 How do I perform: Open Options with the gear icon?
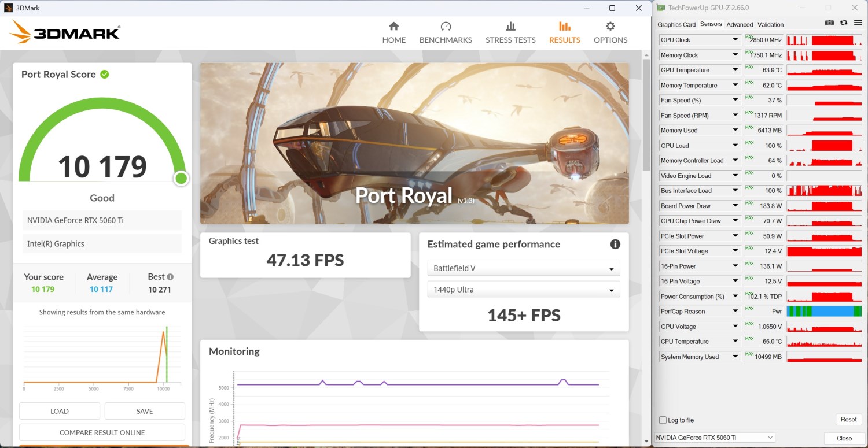pyautogui.click(x=610, y=27)
